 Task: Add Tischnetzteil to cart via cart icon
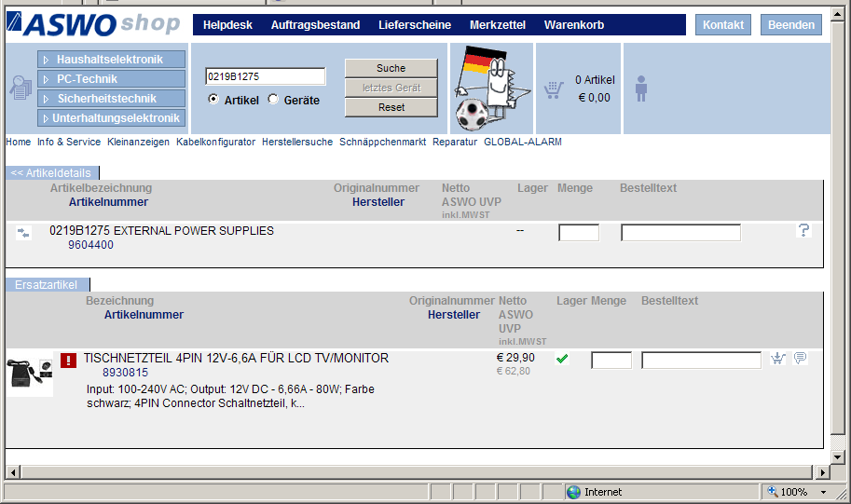coord(777,358)
